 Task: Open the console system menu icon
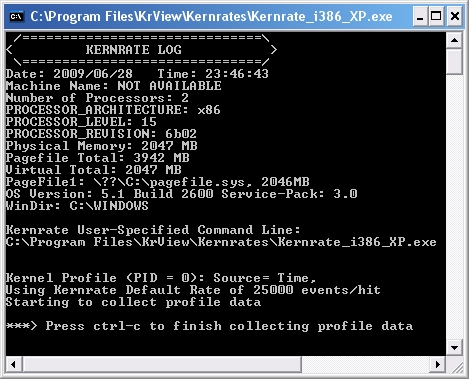[x=16, y=16]
